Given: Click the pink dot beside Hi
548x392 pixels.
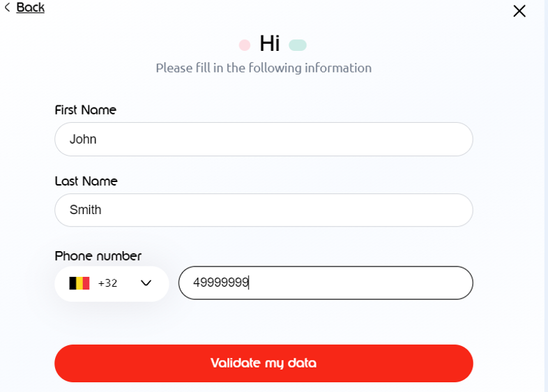Looking at the screenshot, I should click(x=244, y=45).
